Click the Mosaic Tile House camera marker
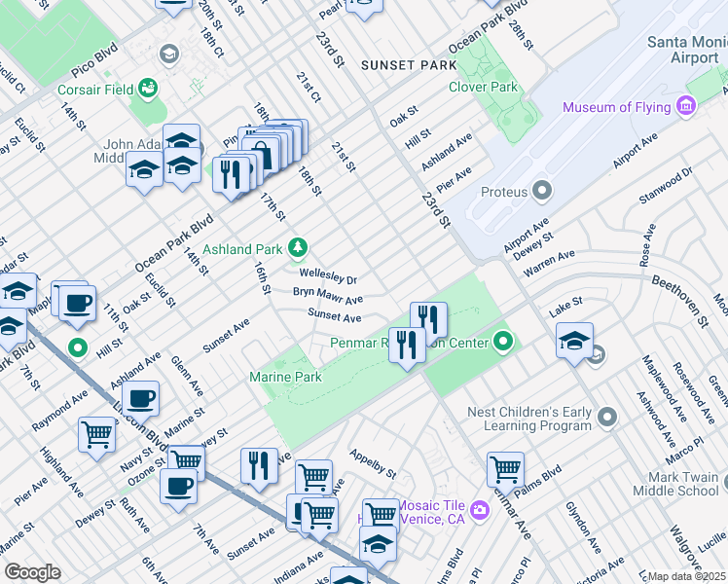The width and height of the screenshot is (728, 584). [x=480, y=511]
